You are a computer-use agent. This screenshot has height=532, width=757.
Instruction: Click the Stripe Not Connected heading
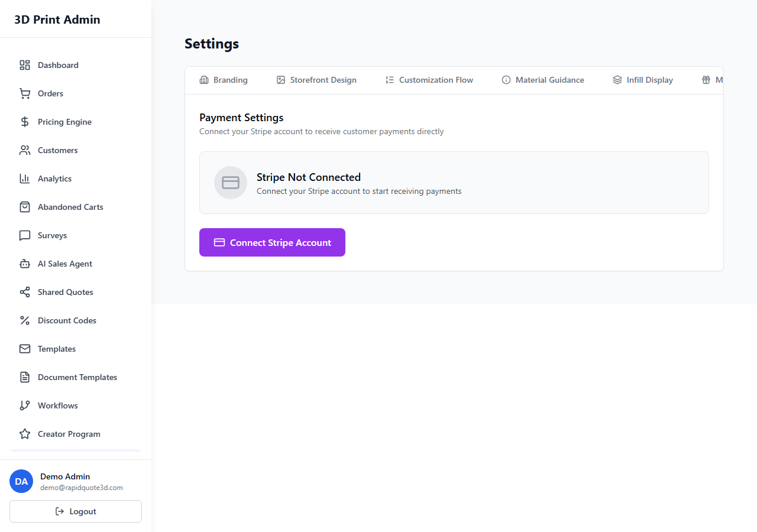pos(309,177)
